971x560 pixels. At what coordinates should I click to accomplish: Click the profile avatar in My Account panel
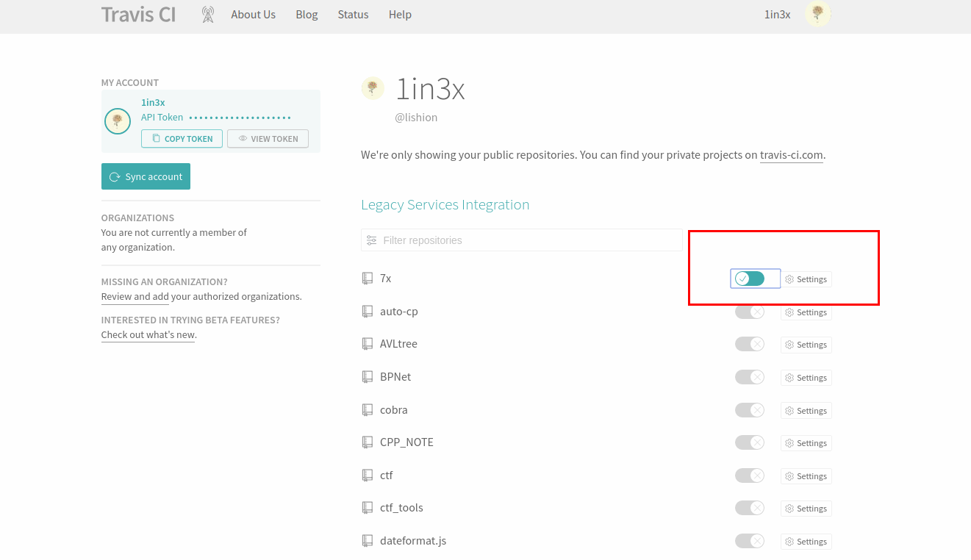click(x=118, y=121)
